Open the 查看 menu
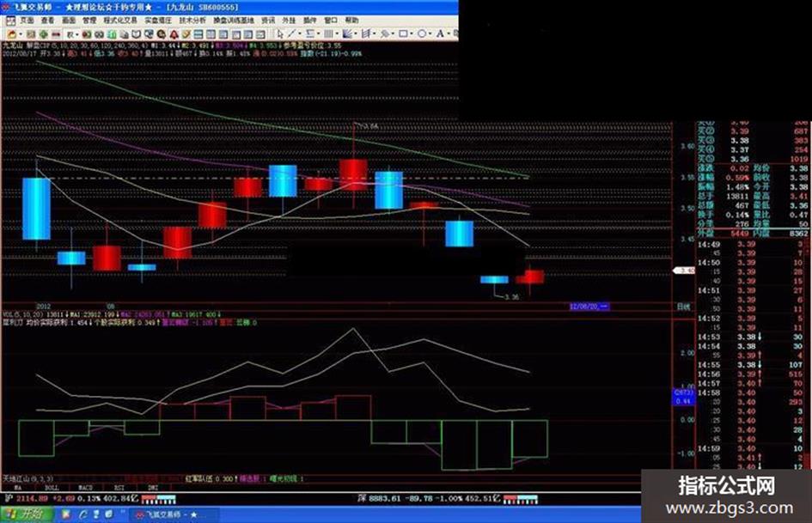The height and width of the screenshot is (523, 812). pos(47,21)
